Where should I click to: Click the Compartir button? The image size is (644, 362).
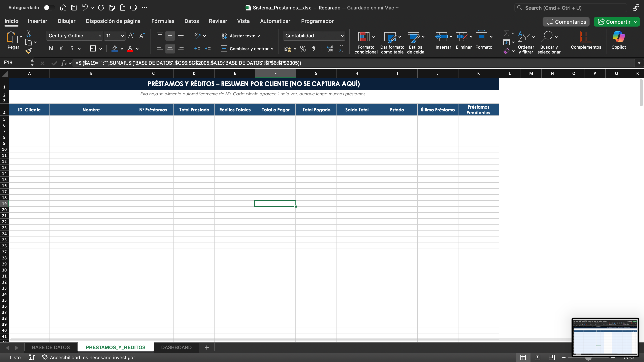pyautogui.click(x=614, y=22)
